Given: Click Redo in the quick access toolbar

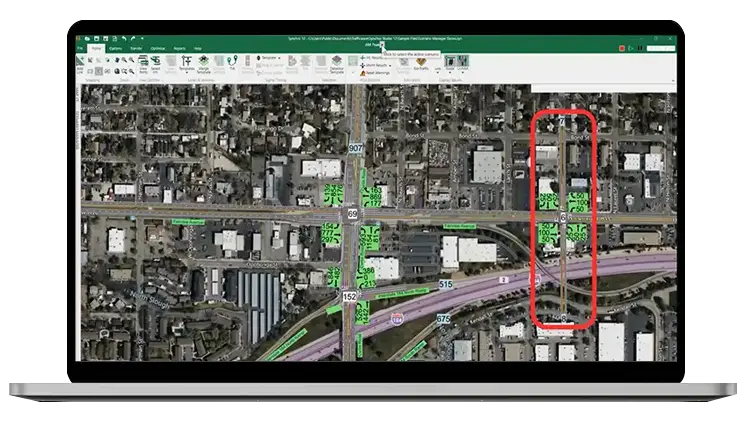Looking at the screenshot, I should coord(133,38).
